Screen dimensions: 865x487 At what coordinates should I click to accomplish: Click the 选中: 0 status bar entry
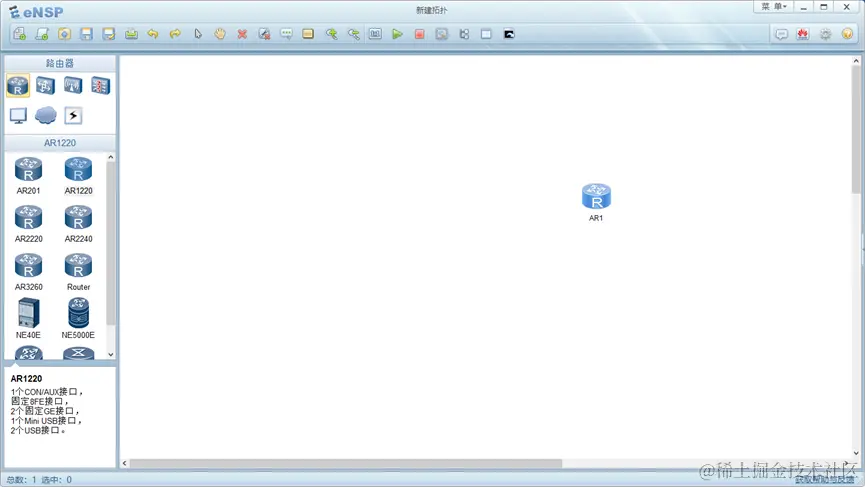coord(57,480)
